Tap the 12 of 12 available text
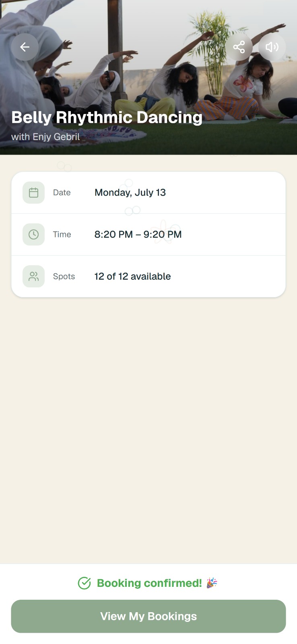Viewport: 297px width, 644px height. (x=132, y=276)
